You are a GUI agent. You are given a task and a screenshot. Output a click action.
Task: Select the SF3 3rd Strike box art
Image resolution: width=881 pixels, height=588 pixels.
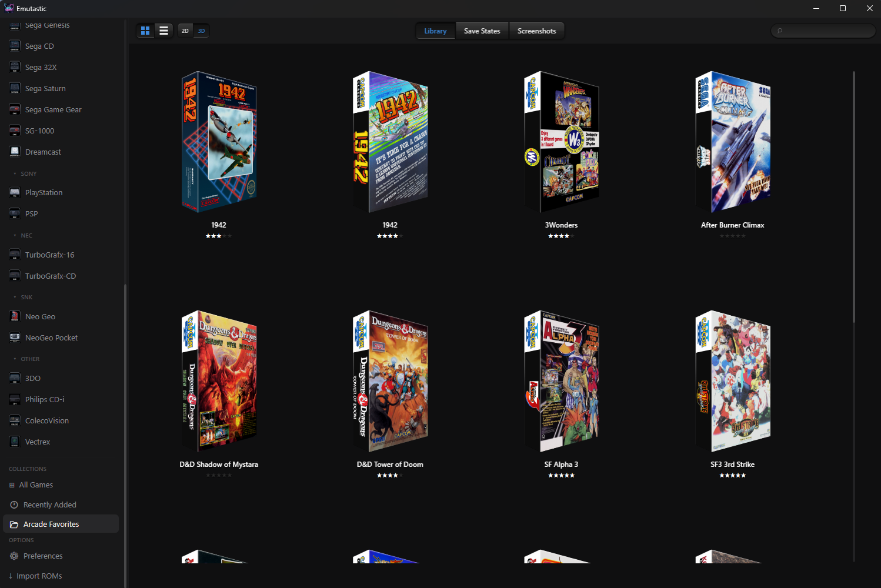[x=733, y=381]
